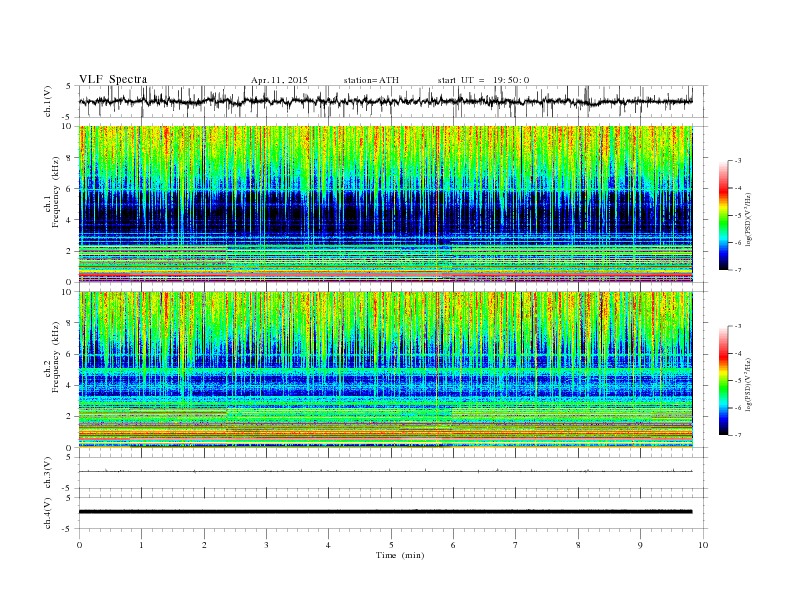Click the "ch.4(V)" axis label
The height and width of the screenshot is (612, 792).
tap(48, 513)
